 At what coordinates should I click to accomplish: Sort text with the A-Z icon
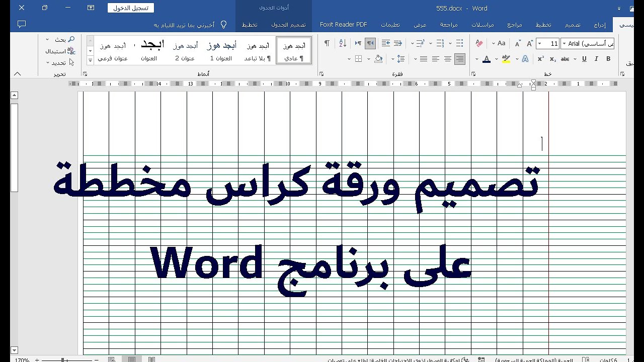(343, 44)
